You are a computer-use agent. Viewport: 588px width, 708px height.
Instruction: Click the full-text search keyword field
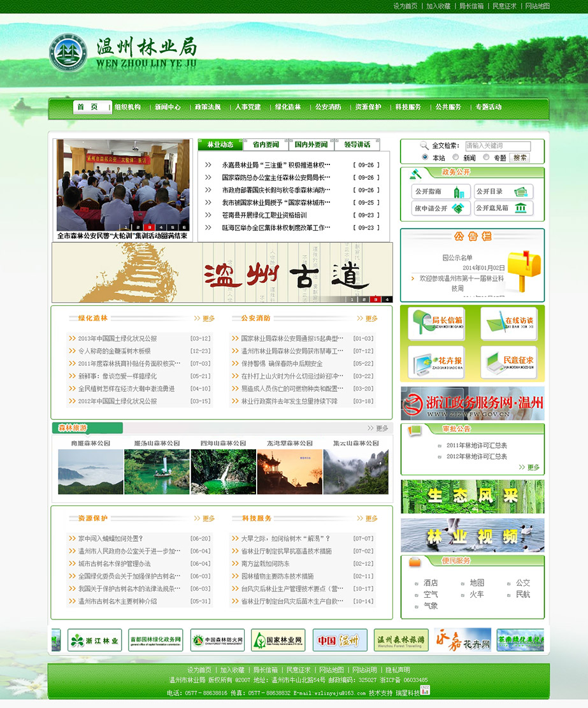pos(498,146)
